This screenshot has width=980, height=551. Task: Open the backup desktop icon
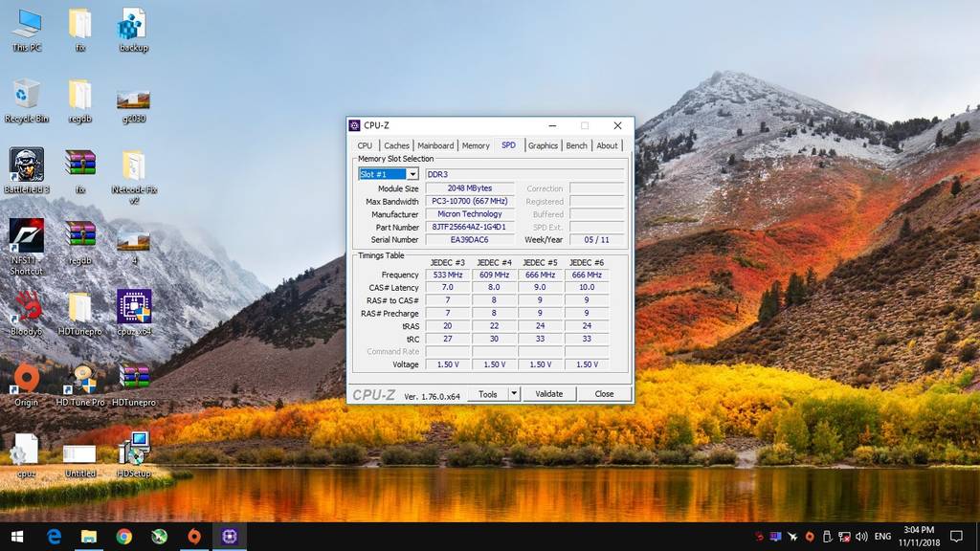[x=133, y=30]
